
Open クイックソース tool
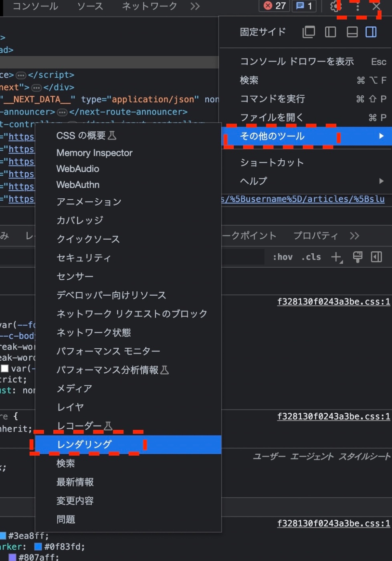(128, 239)
